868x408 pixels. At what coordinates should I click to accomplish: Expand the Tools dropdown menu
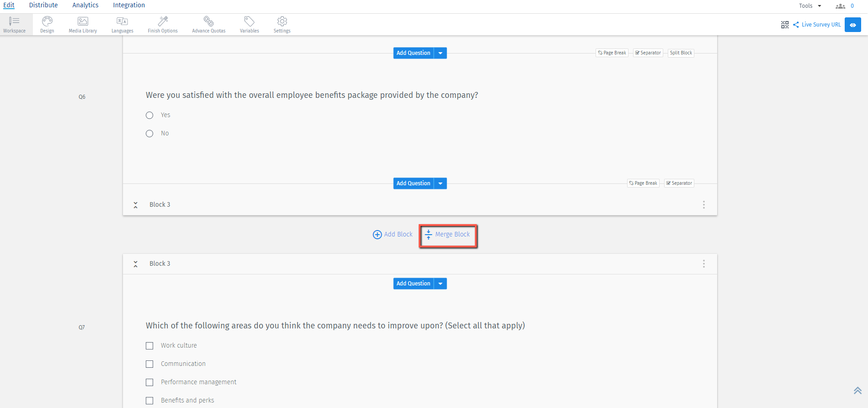pyautogui.click(x=810, y=6)
